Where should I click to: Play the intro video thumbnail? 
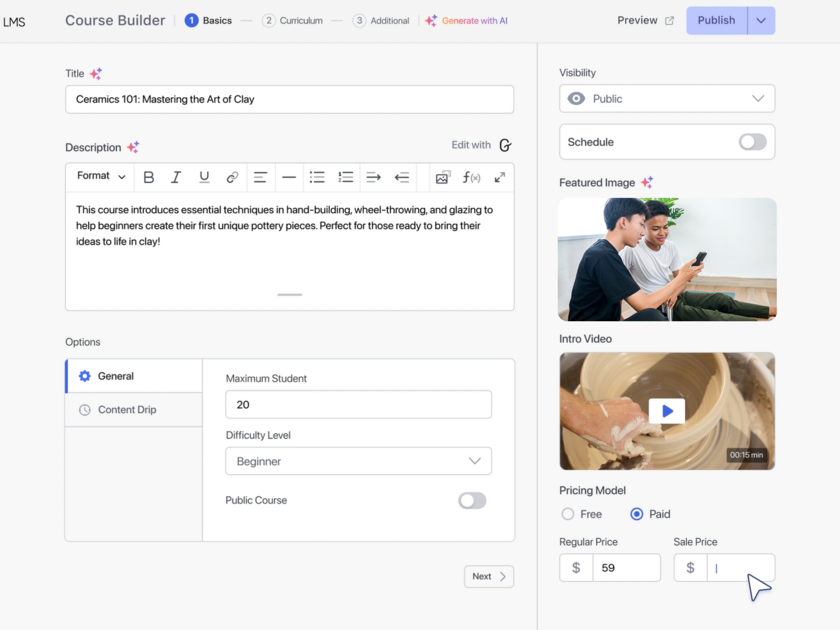[x=667, y=411]
